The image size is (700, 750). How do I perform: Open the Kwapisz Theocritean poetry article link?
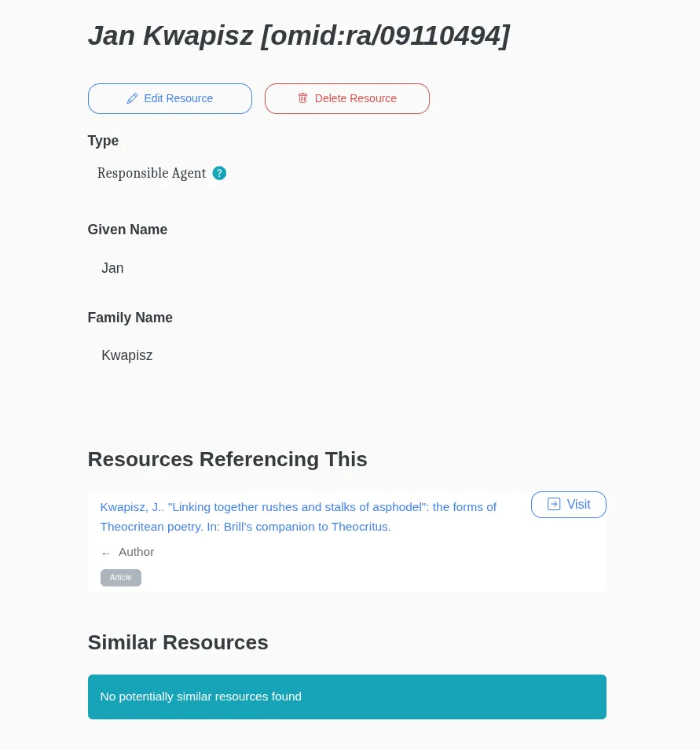tap(298, 517)
